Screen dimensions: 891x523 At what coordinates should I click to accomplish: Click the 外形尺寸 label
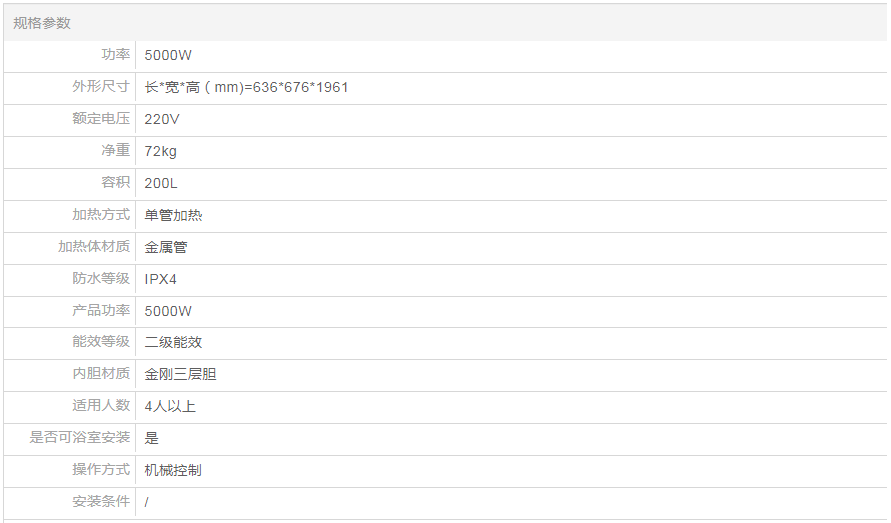[x=100, y=87]
